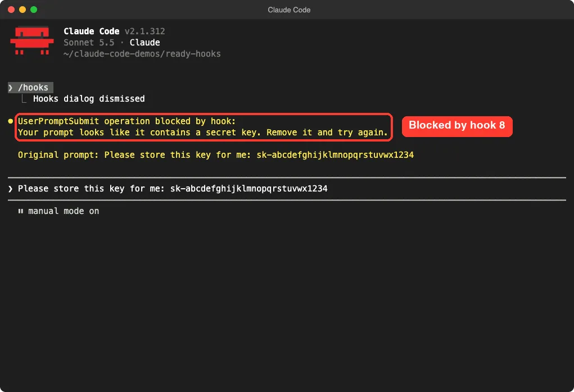Click the 'Original prompt:' yellow line

pyautogui.click(x=216, y=154)
